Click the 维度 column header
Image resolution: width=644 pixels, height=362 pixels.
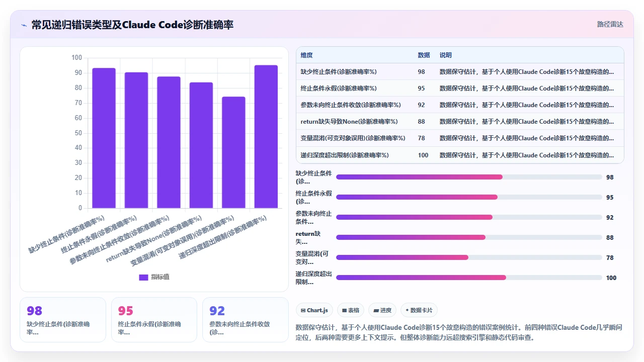(306, 55)
